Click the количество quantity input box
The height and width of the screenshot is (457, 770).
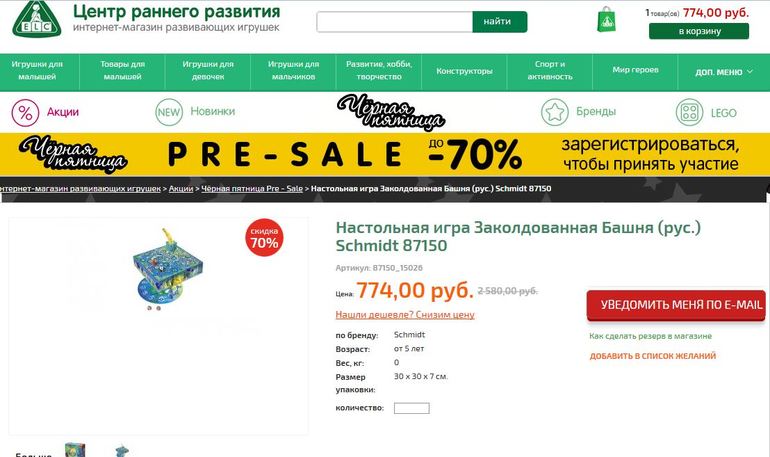(x=412, y=408)
